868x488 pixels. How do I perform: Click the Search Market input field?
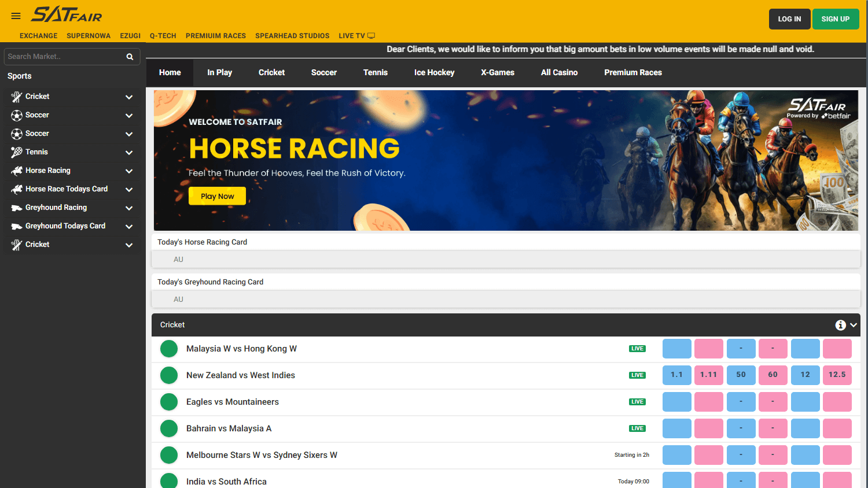[64, 56]
